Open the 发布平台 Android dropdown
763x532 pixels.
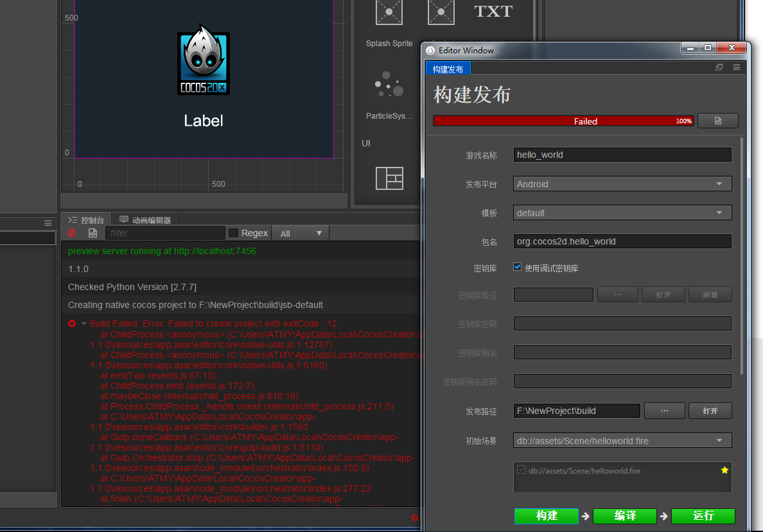coord(622,184)
